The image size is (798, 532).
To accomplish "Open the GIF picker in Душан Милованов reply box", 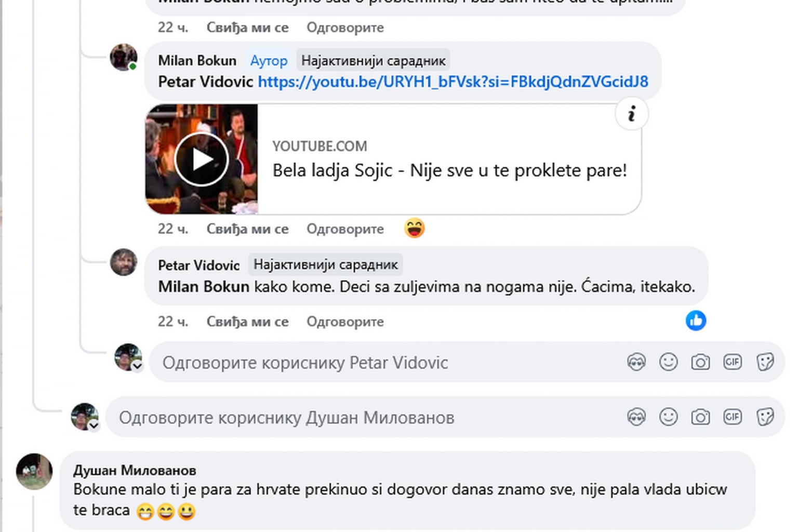I will click(x=733, y=417).
